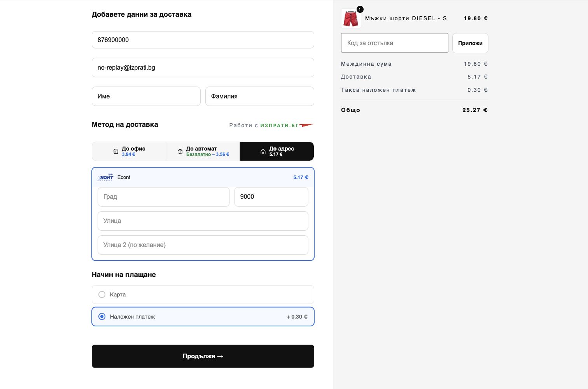
Task: Open the ИЗПРАТИ.БГ link
Action: (280, 125)
